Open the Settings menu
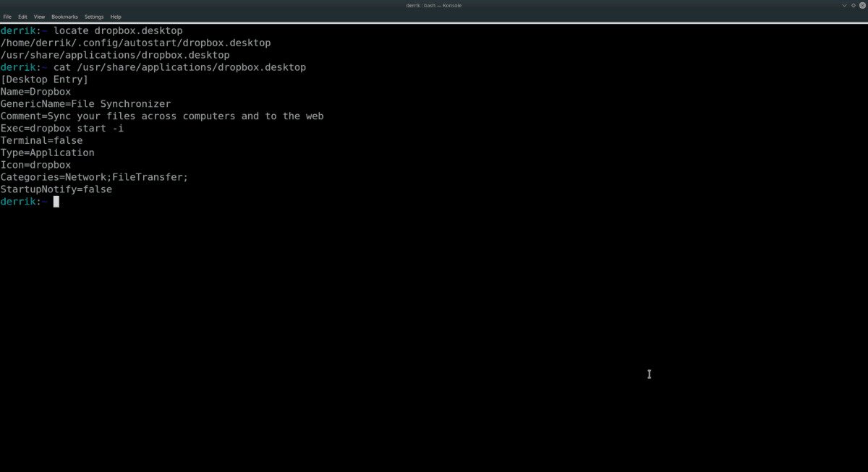The height and width of the screenshot is (472, 868). click(x=94, y=17)
